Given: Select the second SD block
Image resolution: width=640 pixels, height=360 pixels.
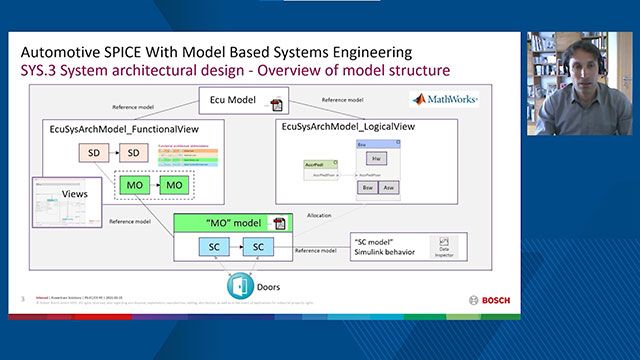Looking at the screenshot, I should pos(133,153).
